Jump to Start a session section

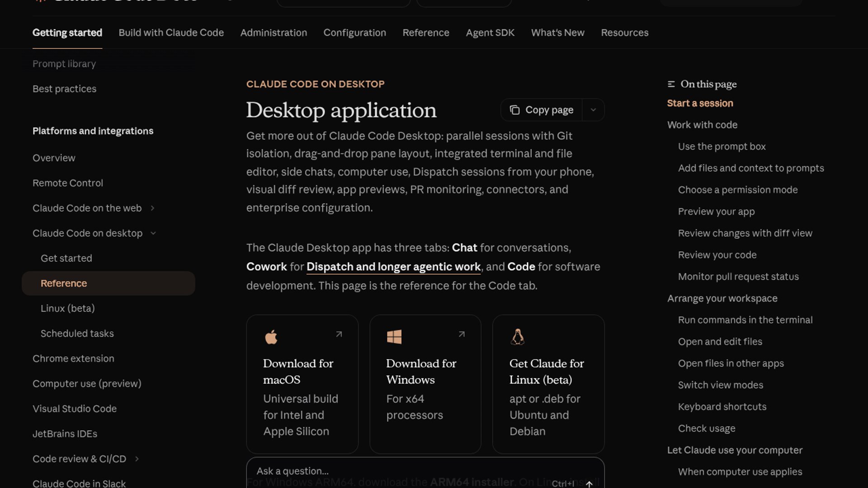pos(700,103)
